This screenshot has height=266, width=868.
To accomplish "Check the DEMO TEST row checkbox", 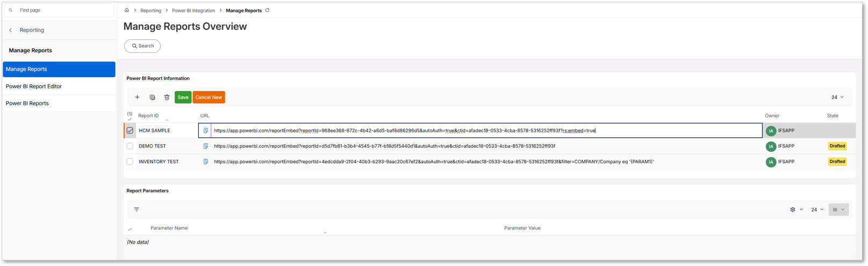I will [x=130, y=146].
